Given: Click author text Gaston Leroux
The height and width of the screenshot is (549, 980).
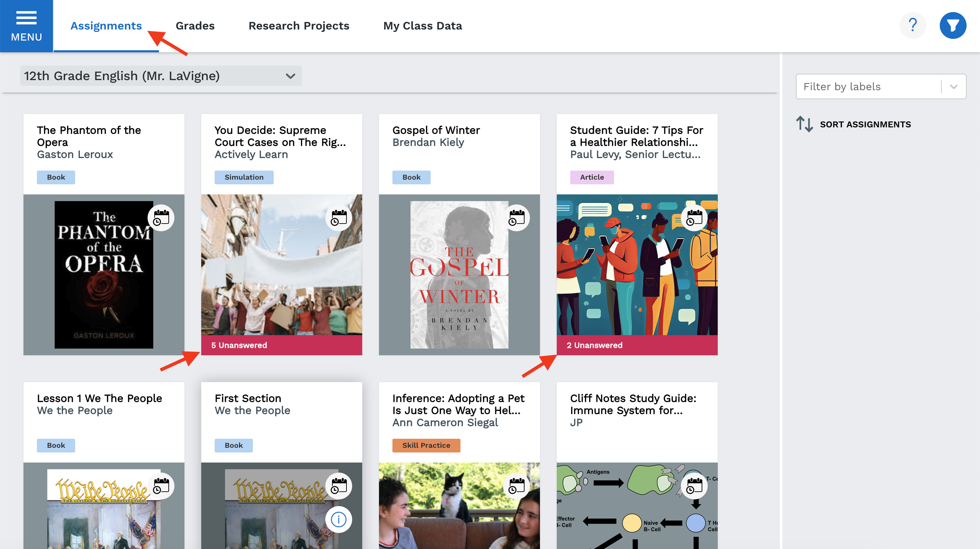Looking at the screenshot, I should [75, 155].
